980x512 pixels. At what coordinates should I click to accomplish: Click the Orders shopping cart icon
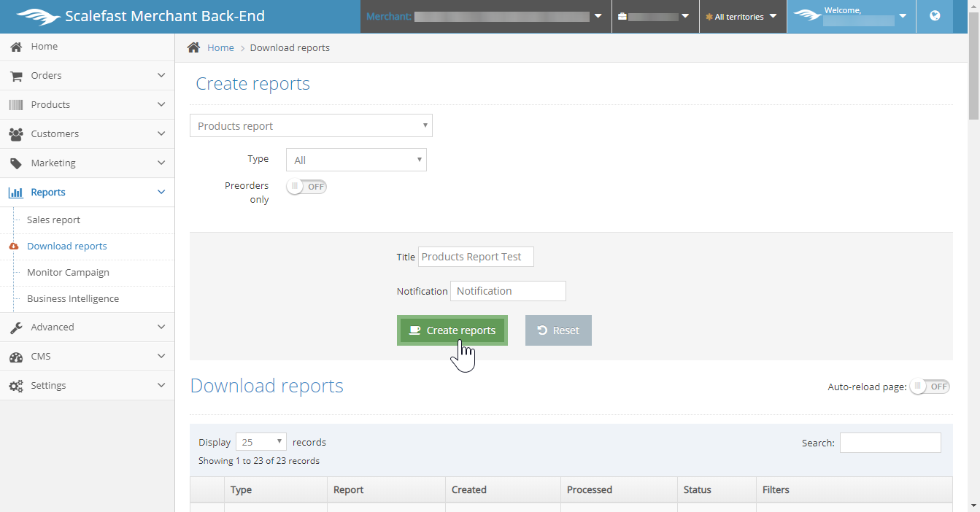[16, 76]
